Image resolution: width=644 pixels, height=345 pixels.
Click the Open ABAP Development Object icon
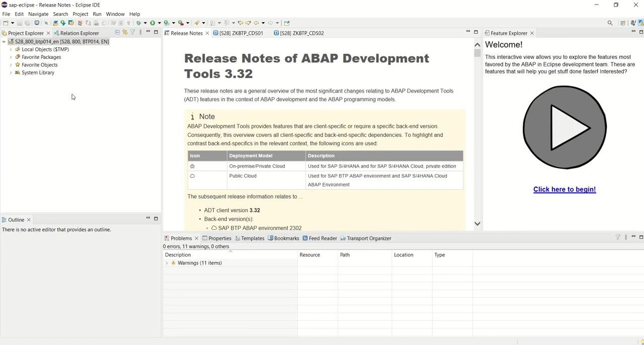click(x=55, y=23)
